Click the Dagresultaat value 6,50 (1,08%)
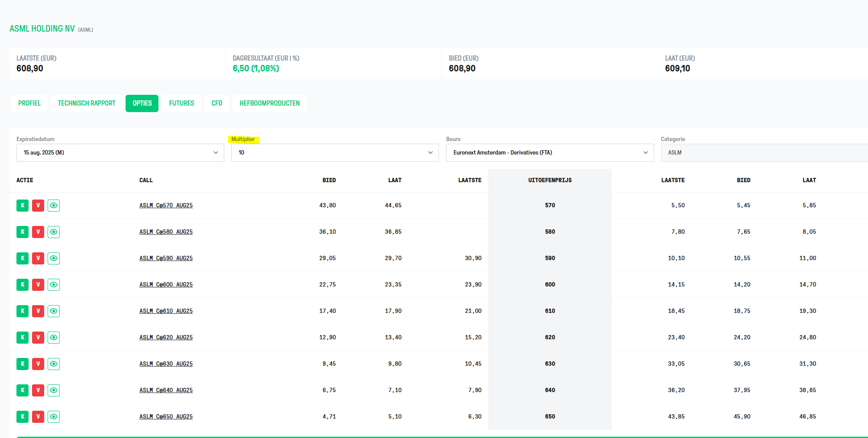Viewport: 868px width, 438px height. (x=256, y=68)
